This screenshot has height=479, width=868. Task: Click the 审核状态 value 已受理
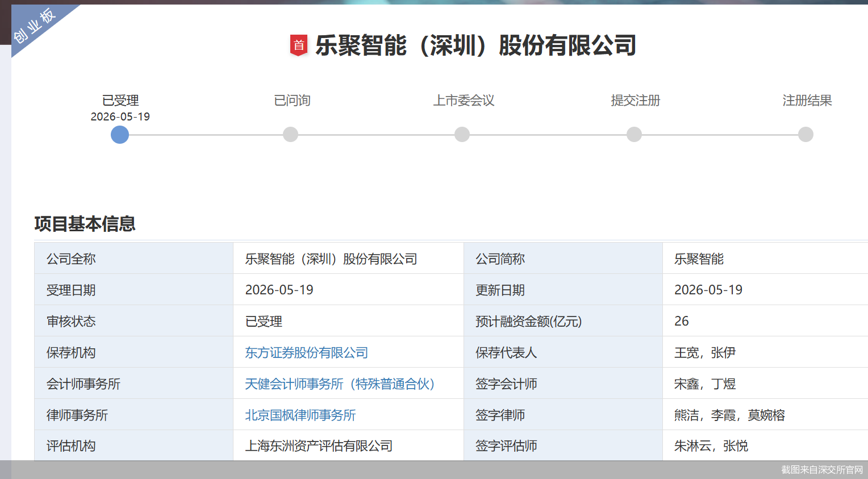[x=264, y=322]
